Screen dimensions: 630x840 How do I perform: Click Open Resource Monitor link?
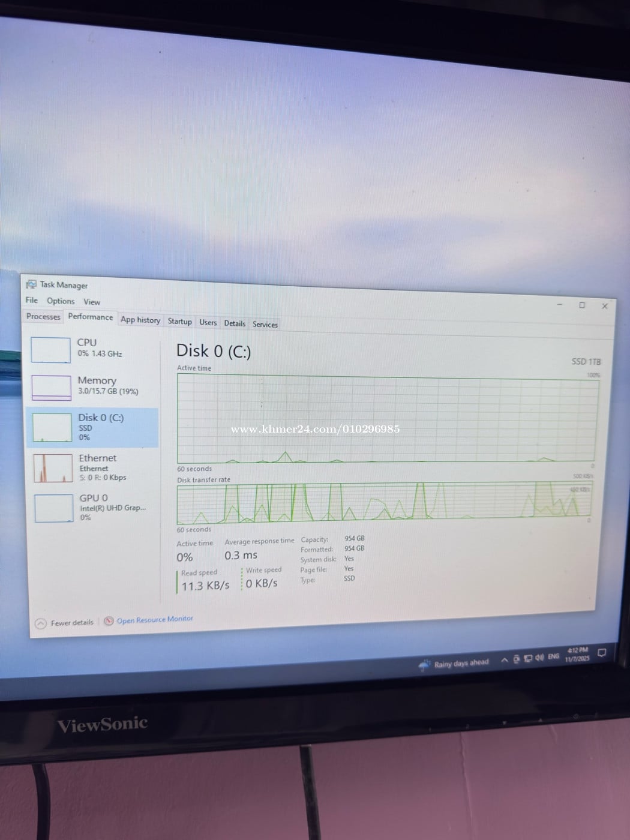click(155, 619)
